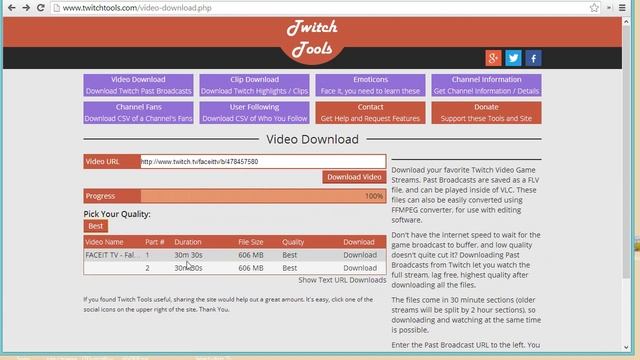Click the page scrollbar down arrow

626,347
